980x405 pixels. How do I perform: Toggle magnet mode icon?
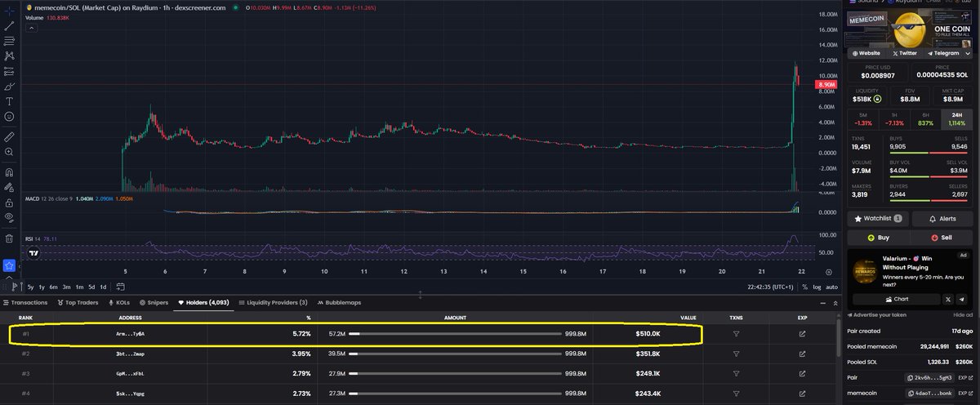(9, 171)
